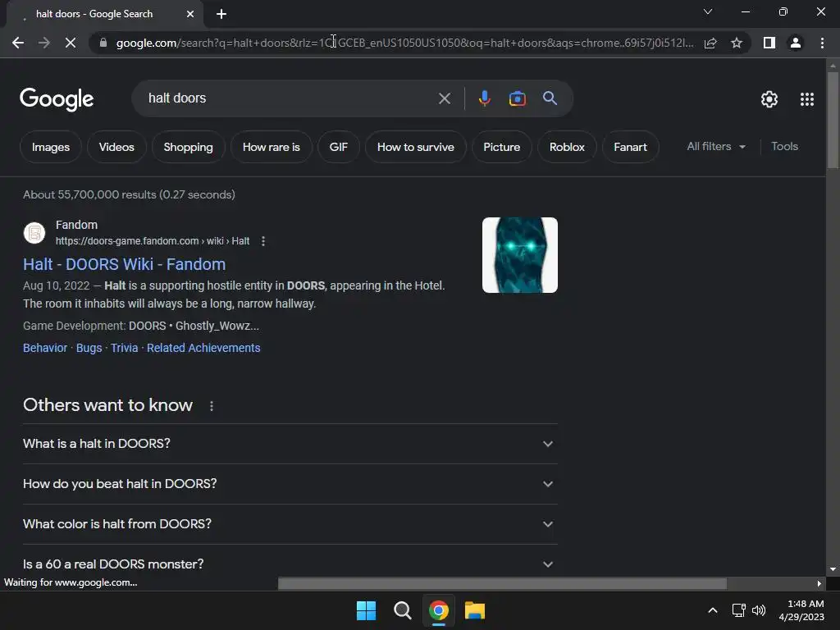Click the vertical scrollbar thumb
This screenshot has width=840, height=630.
(x=833, y=120)
